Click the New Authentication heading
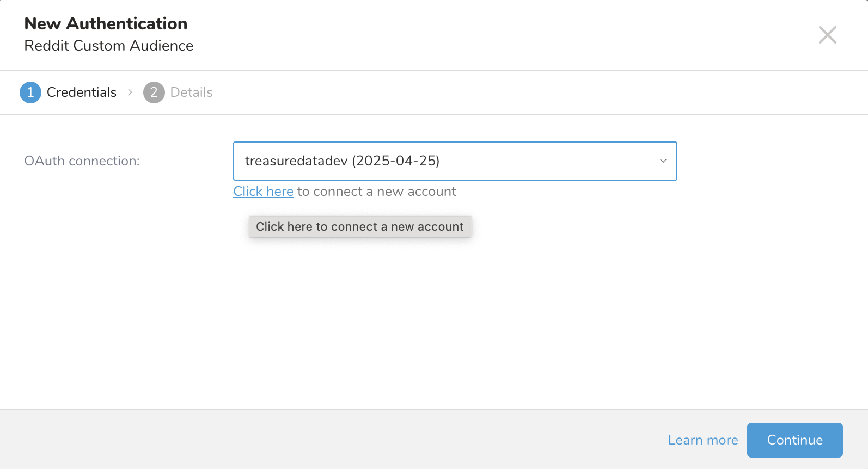Screen dimensions: 868x469 pyautogui.click(x=106, y=24)
